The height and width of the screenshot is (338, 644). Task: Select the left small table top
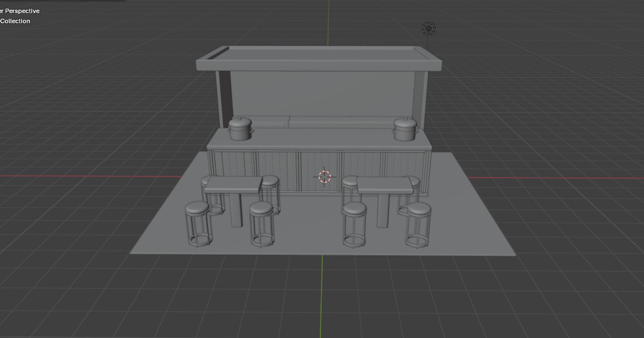point(233,185)
